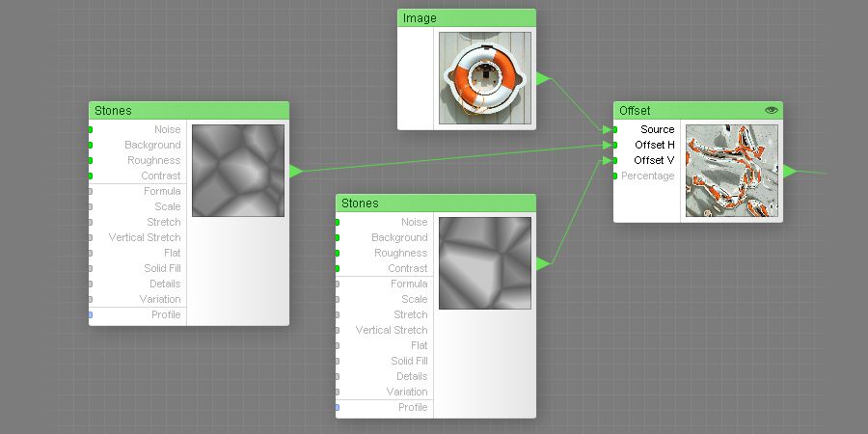
Task: Select Flat label on lower Stones node
Action: (420, 345)
